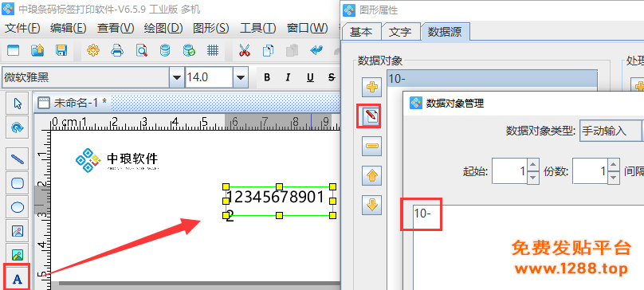Add a data object with plus icon
The image size is (644, 290).
(x=371, y=87)
